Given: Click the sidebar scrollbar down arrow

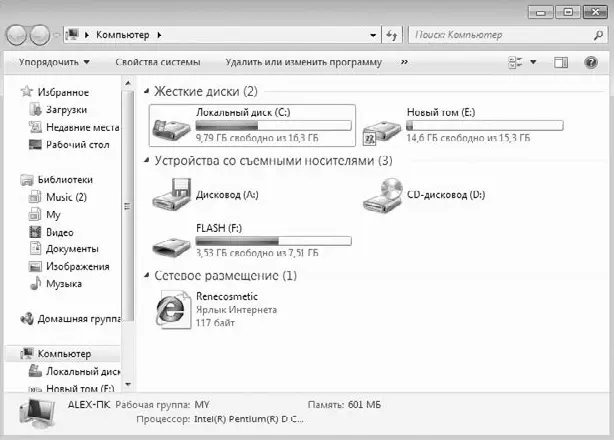Looking at the screenshot, I should 128,384.
